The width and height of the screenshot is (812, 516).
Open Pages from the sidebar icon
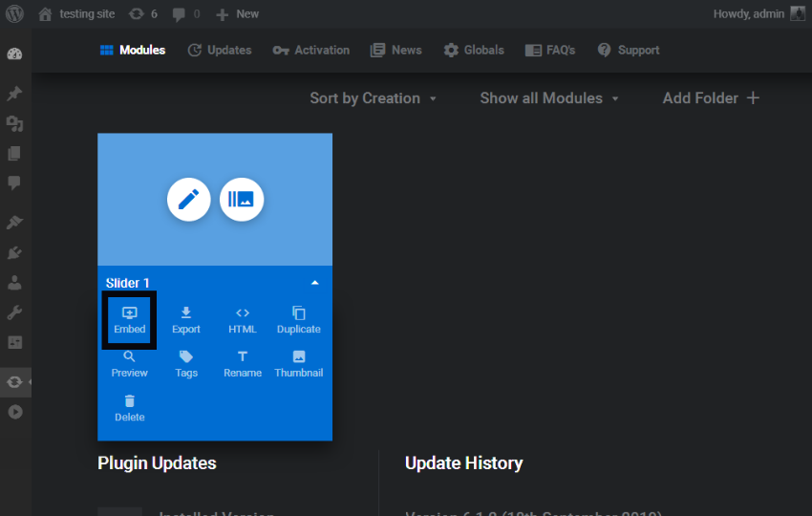tap(14, 153)
